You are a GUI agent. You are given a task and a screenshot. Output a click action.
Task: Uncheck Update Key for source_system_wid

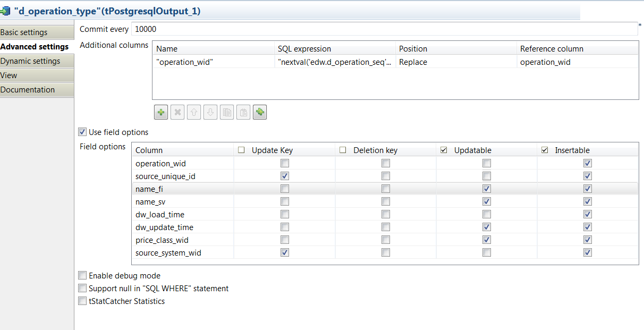(x=285, y=252)
